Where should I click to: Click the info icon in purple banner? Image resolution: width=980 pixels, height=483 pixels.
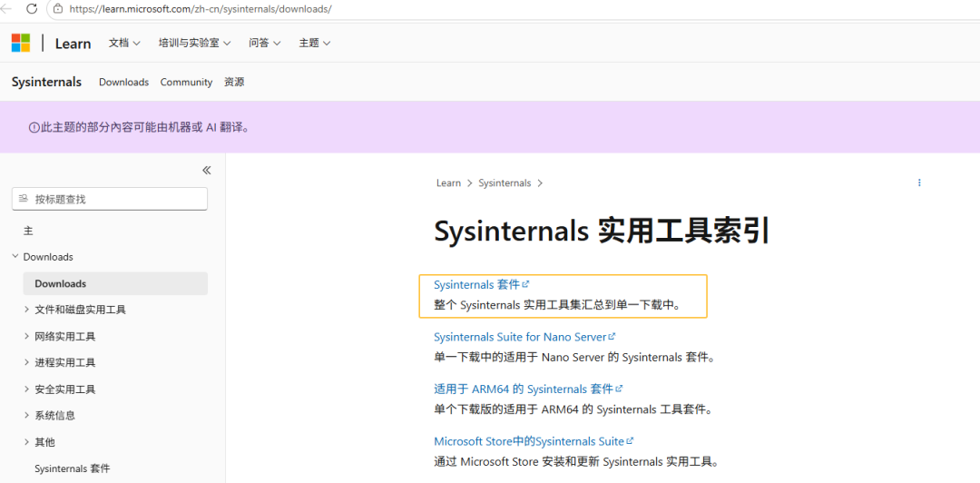34,128
